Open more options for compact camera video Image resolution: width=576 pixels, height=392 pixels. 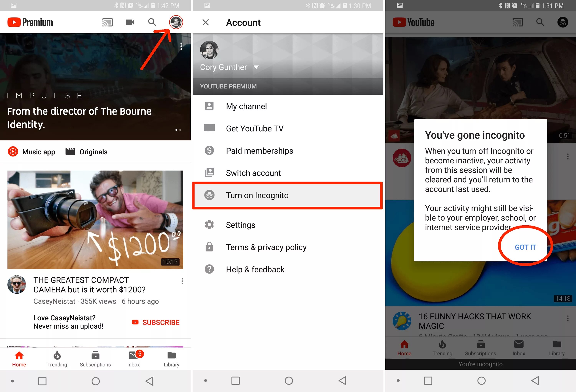182,281
